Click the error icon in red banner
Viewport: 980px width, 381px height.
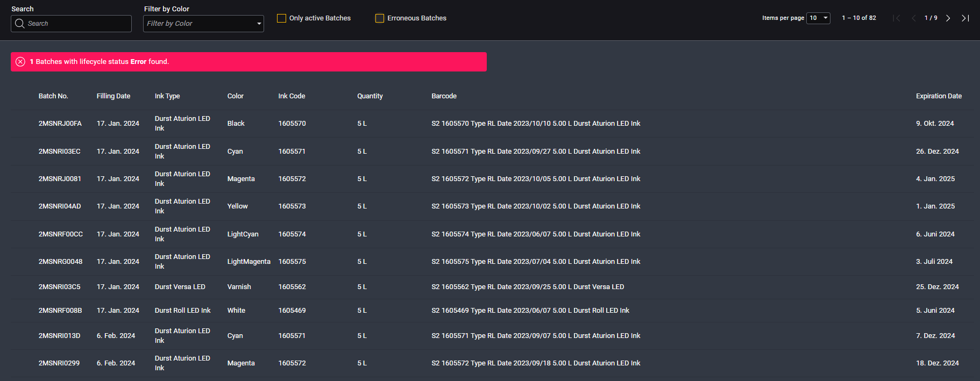20,62
